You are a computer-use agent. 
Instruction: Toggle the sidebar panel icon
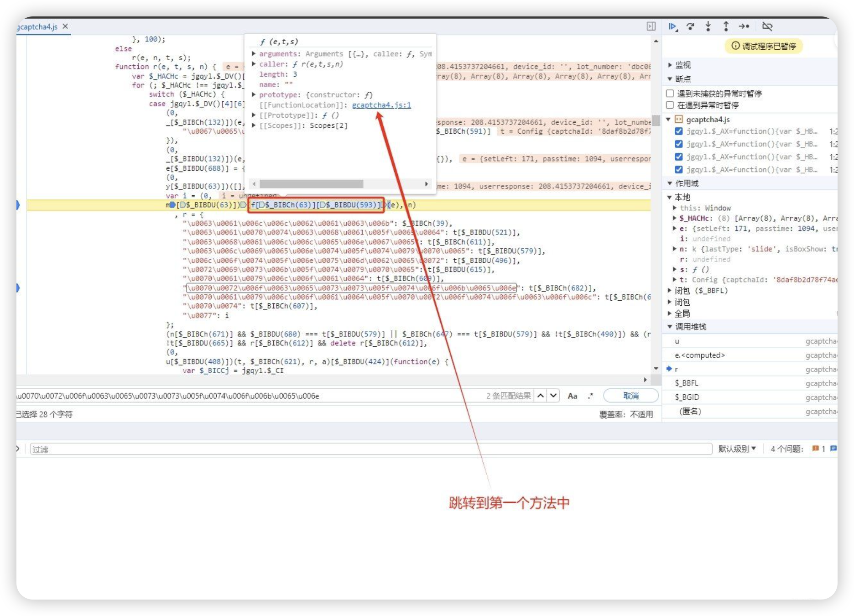[x=651, y=26]
